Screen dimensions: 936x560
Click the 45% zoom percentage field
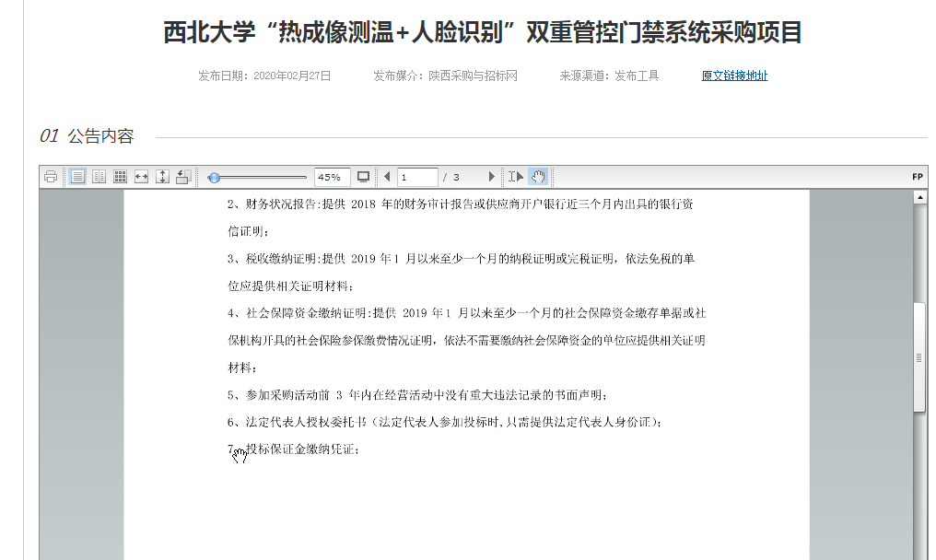coord(332,177)
